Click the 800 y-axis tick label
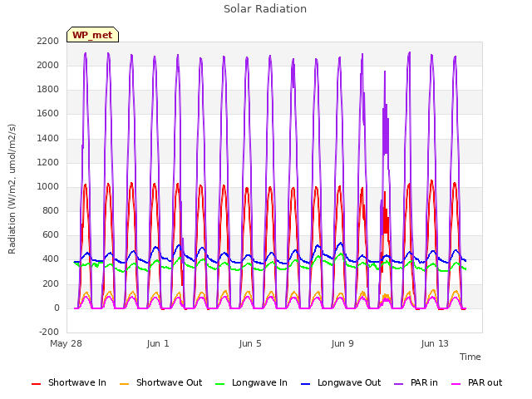 (51, 210)
